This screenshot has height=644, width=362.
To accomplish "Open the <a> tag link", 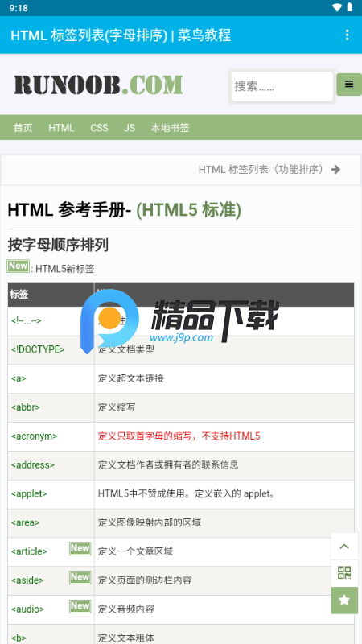I will tap(19, 378).
